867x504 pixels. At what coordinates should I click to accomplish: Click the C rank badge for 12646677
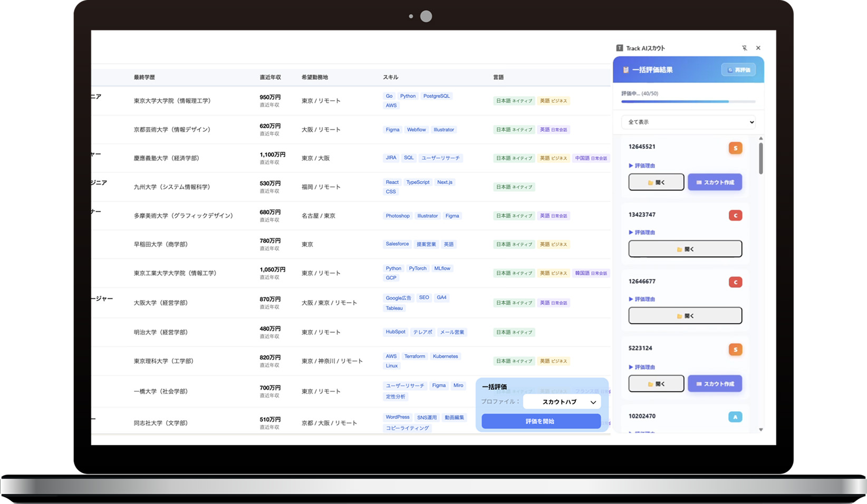pyautogui.click(x=735, y=282)
